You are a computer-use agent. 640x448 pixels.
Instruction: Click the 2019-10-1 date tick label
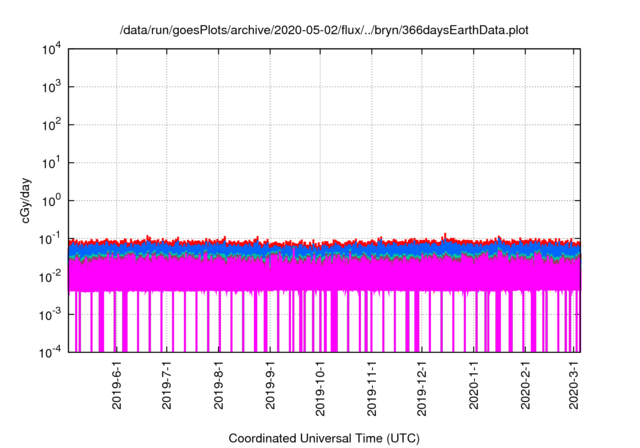[320, 388]
